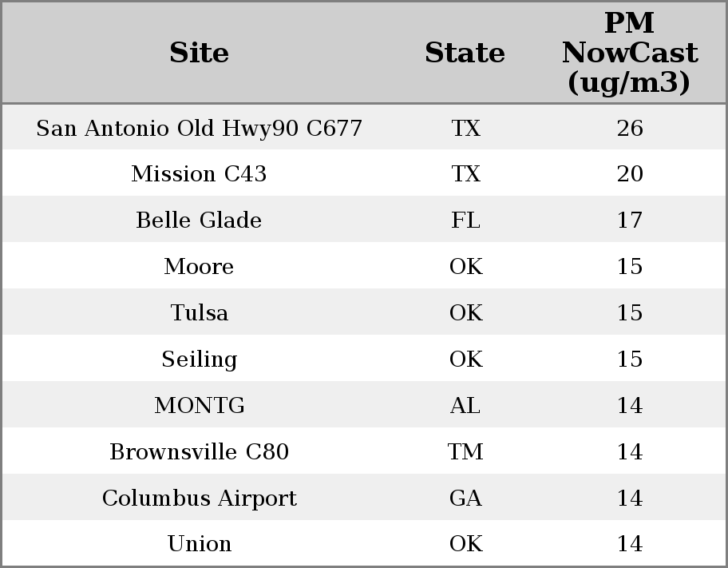
Task: Click the FL state cell
Action: (x=465, y=220)
